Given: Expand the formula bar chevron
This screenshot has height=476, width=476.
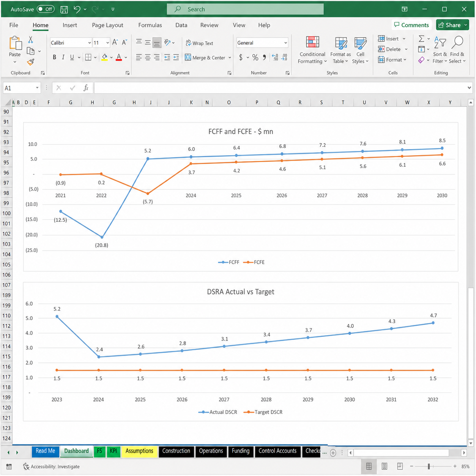Looking at the screenshot, I should (470, 88).
